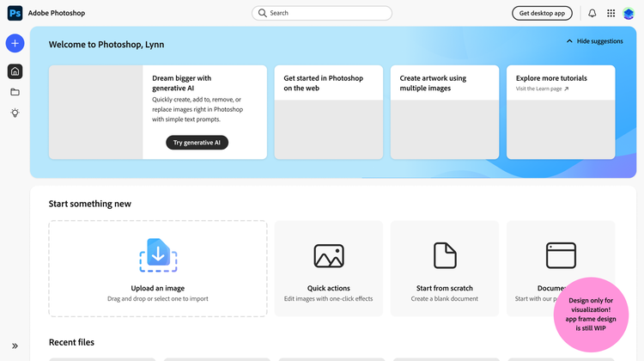This screenshot has height=361, width=644.
Task: Click the Document presets window icon
Action: click(561, 255)
